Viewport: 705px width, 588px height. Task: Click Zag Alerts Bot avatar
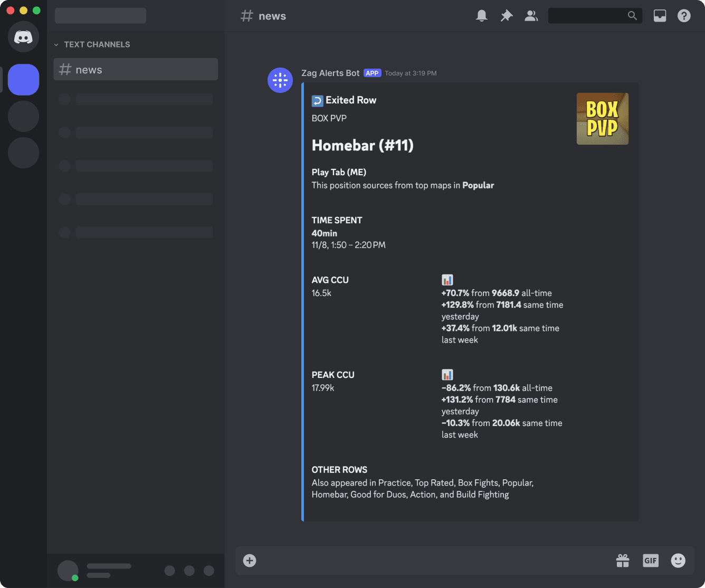click(280, 80)
